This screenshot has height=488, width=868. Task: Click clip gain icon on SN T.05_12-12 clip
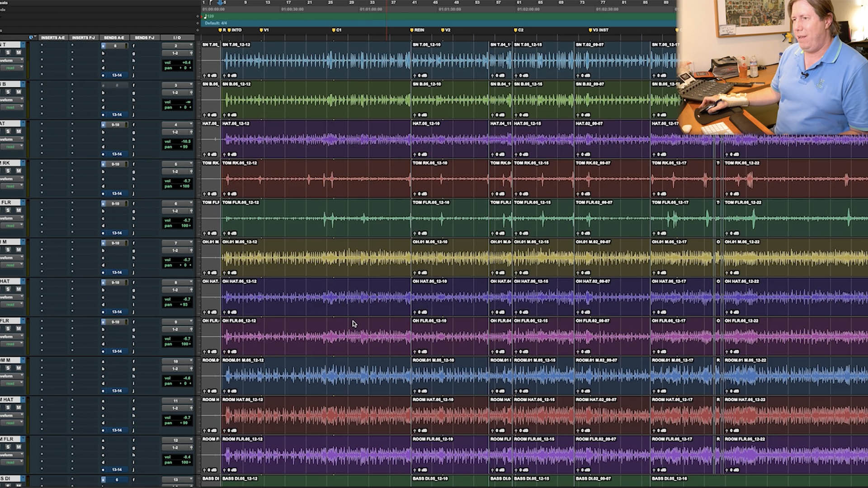pyautogui.click(x=225, y=75)
